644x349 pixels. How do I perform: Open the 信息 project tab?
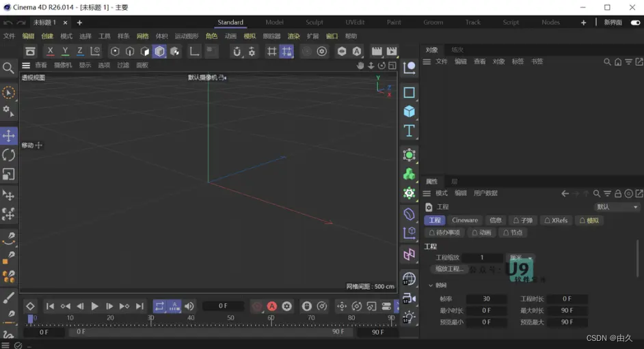coord(496,221)
